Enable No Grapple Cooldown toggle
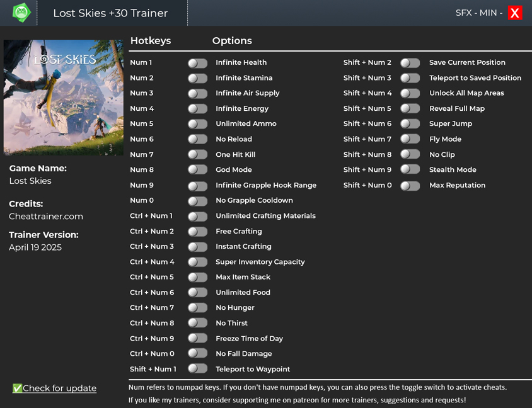 click(197, 201)
